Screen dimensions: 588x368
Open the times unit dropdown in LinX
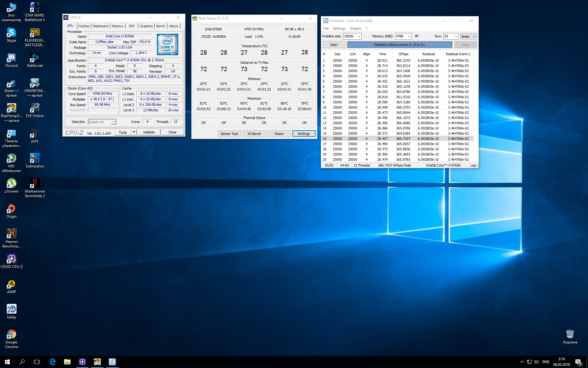pyautogui.click(x=474, y=36)
